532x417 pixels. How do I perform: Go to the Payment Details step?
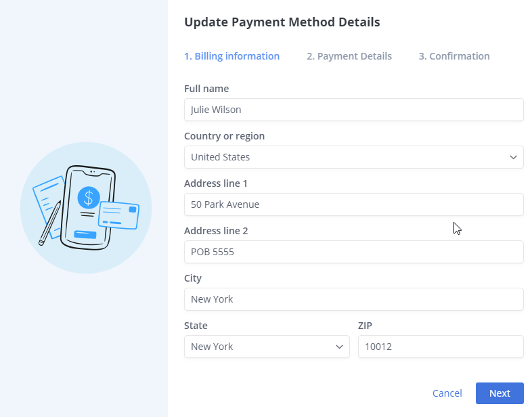(349, 56)
